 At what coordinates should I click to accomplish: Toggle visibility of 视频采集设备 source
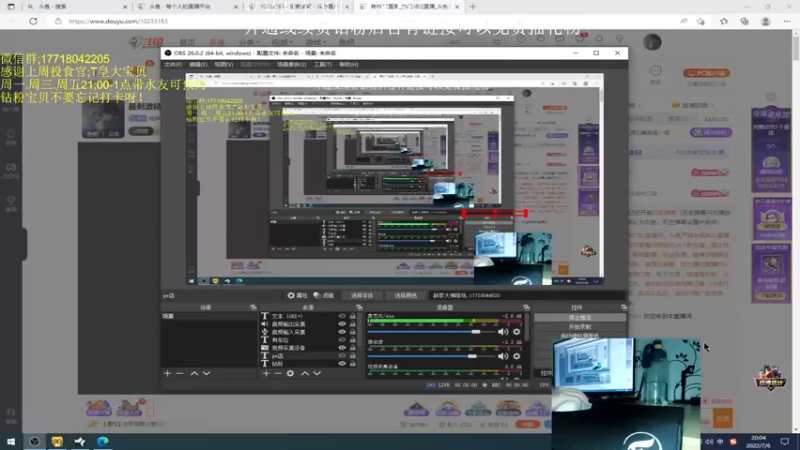[x=342, y=348]
